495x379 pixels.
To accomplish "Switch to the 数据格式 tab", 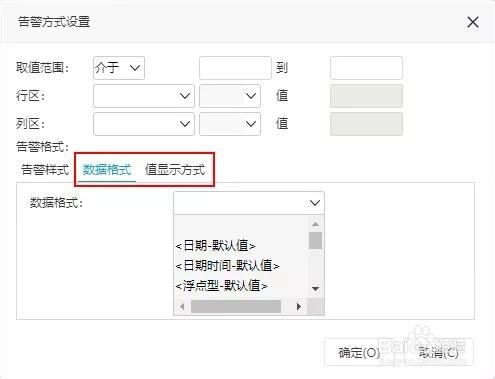I will pos(107,170).
